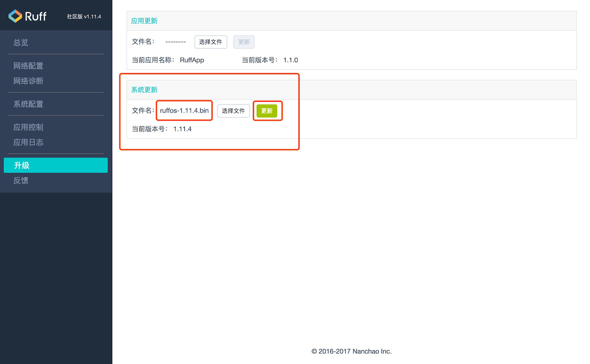Click 社区版 v1.11.4 version label
590x364 pixels.
pos(84,17)
